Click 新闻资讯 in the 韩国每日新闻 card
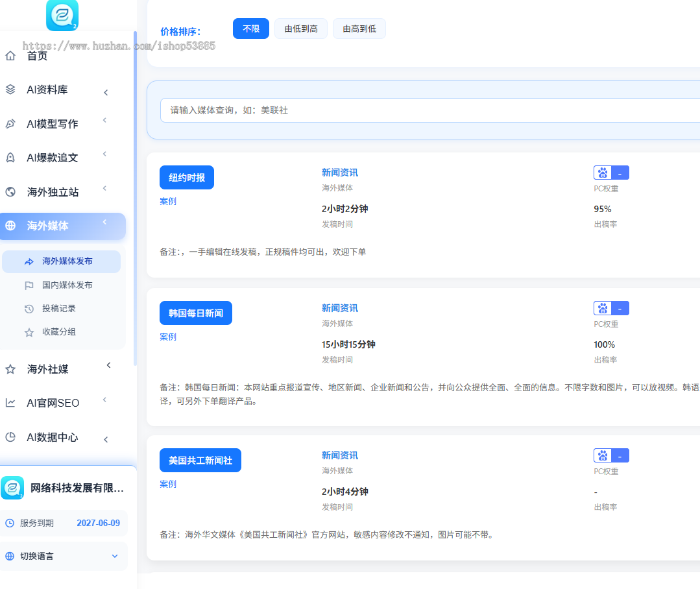The width and height of the screenshot is (700, 589). 340,308
